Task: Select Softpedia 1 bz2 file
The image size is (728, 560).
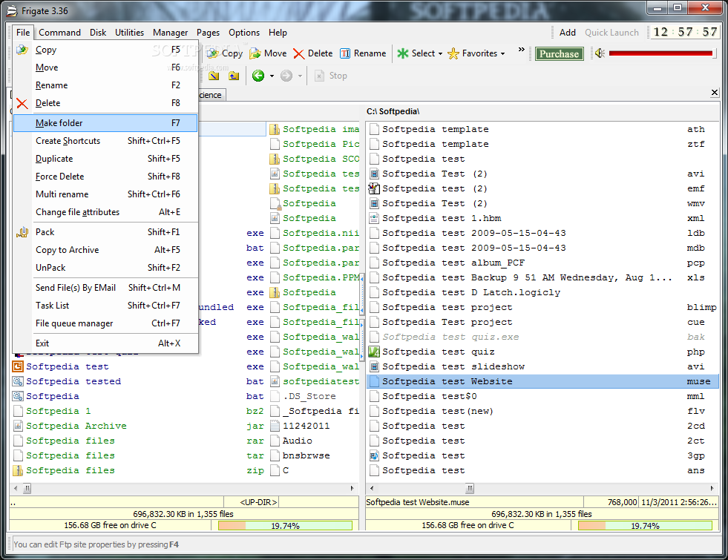Action: [138, 411]
